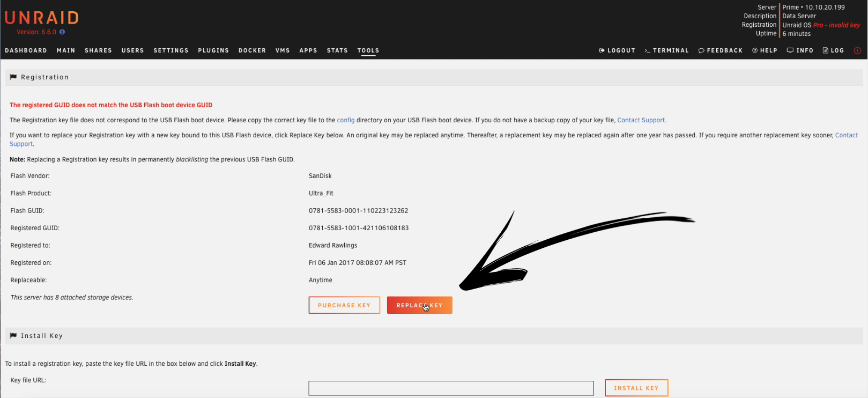Image resolution: width=868 pixels, height=398 pixels.
Task: Click into the Key file URL field
Action: [x=451, y=388]
